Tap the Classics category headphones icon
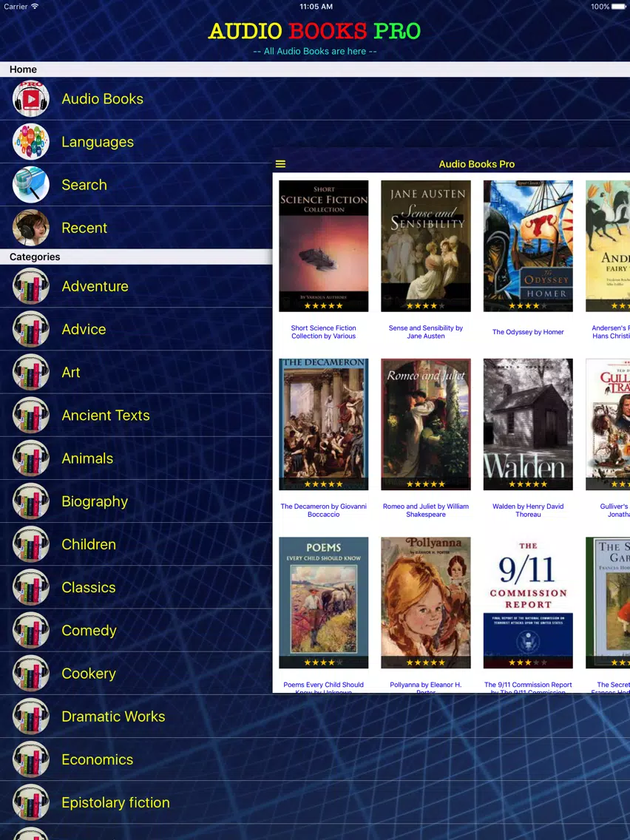 coord(31,587)
